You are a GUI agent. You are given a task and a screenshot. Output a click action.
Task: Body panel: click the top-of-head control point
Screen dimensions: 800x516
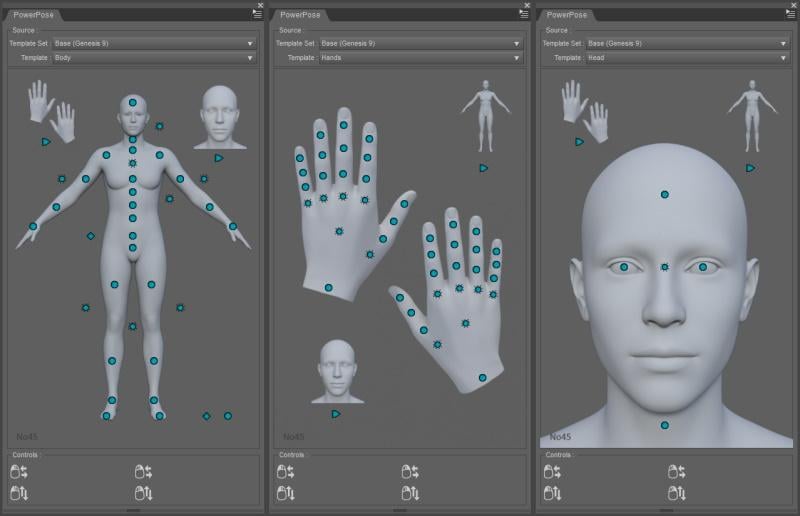coord(133,103)
